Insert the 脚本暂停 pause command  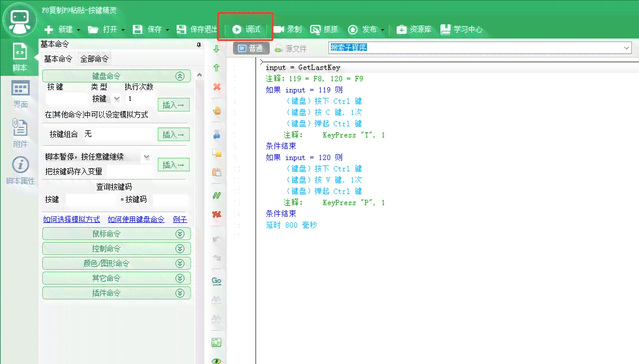174,165
